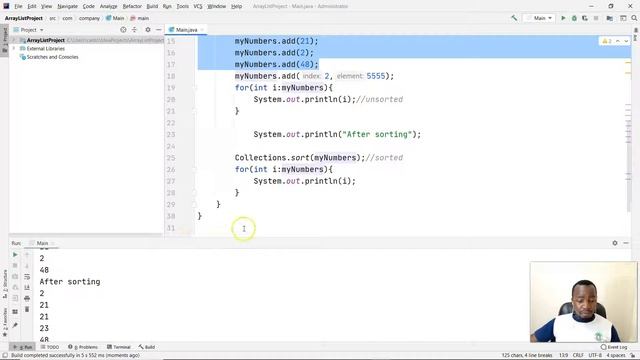Run Main with the top toolbar play icon
This screenshot has height=360, width=640.
(563, 18)
